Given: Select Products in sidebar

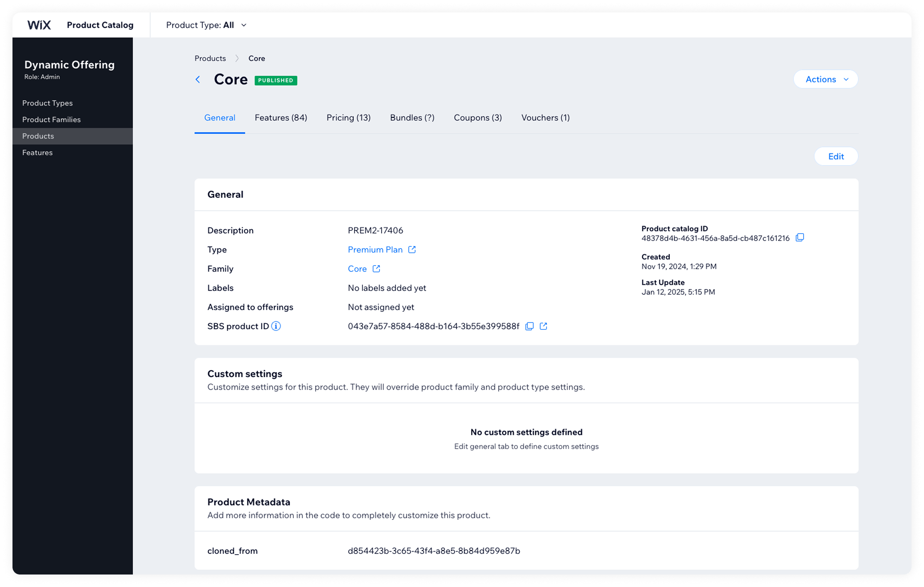Looking at the screenshot, I should coord(72,136).
